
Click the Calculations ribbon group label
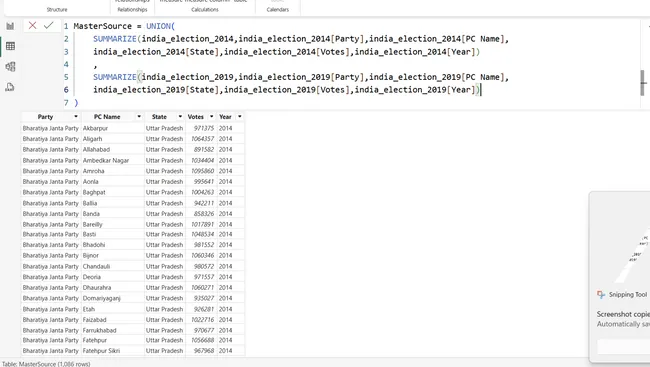[205, 10]
